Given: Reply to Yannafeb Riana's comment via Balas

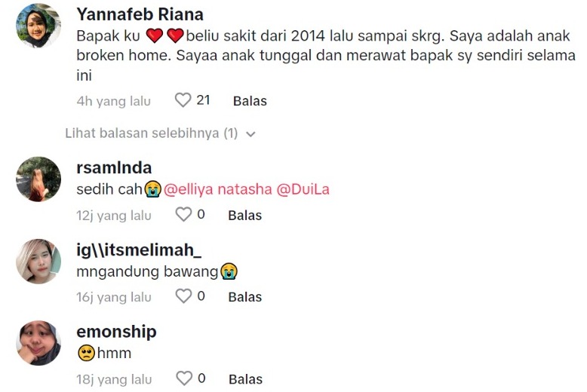Looking at the screenshot, I should (250, 101).
